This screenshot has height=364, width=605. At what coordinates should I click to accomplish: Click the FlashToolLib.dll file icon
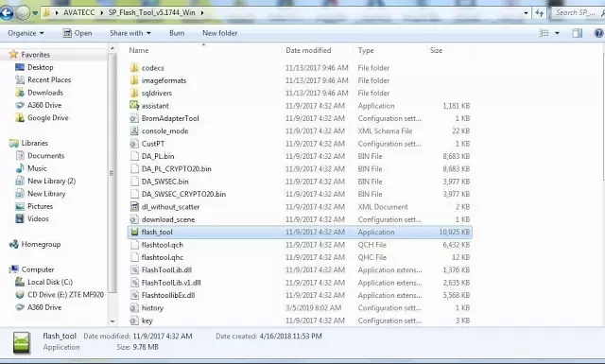134,269
